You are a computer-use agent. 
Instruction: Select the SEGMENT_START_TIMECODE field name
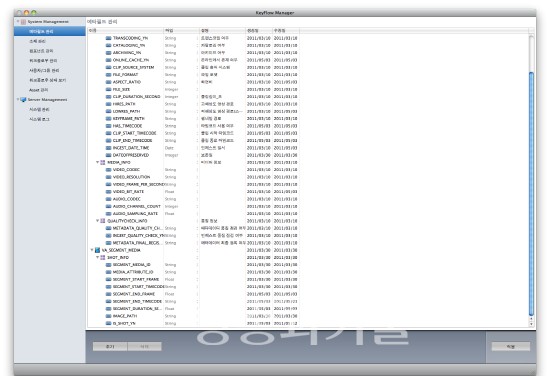139,287
